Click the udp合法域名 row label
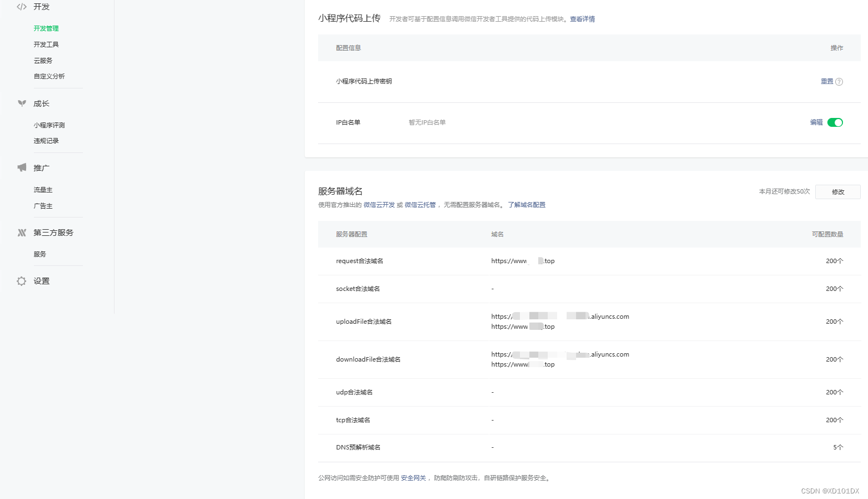 coord(354,392)
